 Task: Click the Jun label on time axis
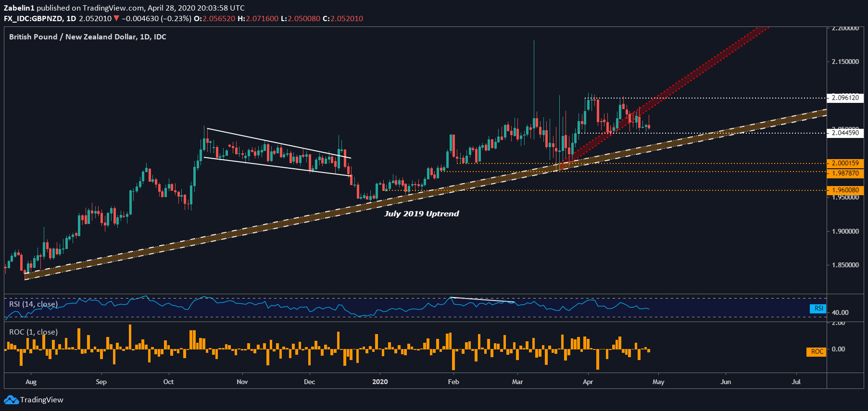[726, 382]
